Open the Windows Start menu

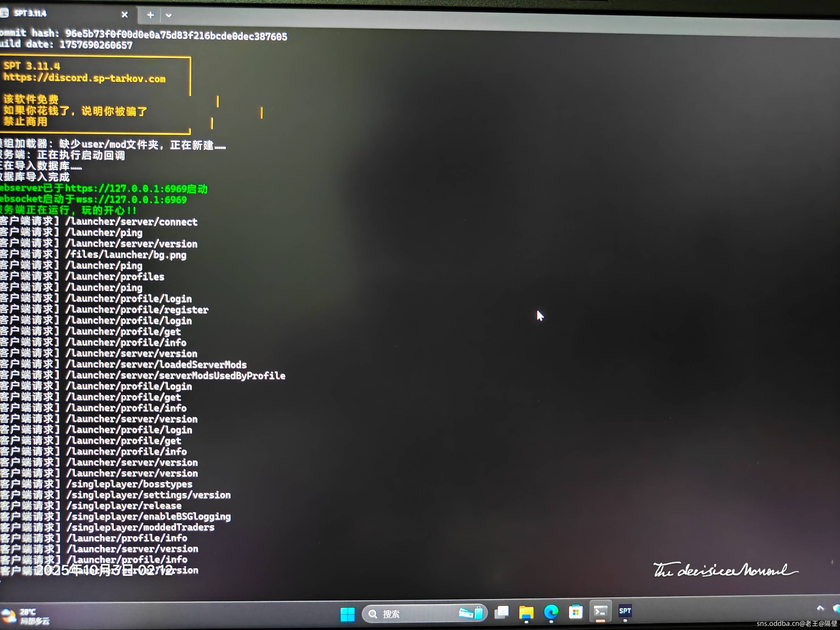(x=347, y=614)
